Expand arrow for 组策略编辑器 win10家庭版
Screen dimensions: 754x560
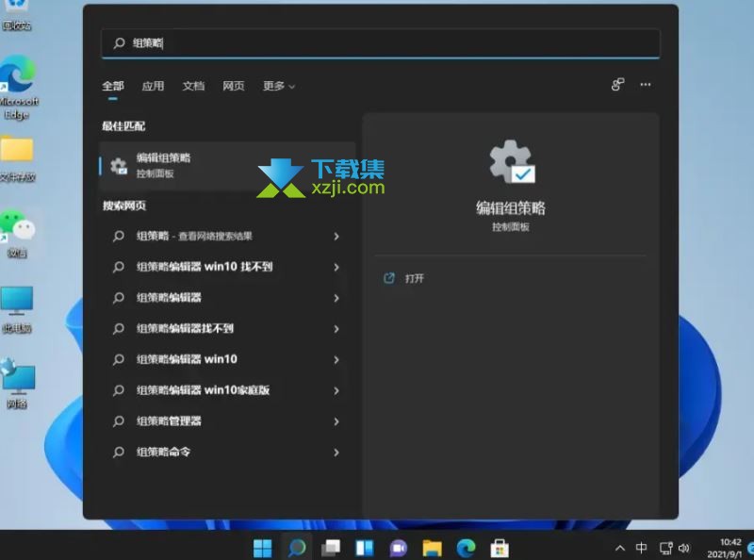point(336,390)
